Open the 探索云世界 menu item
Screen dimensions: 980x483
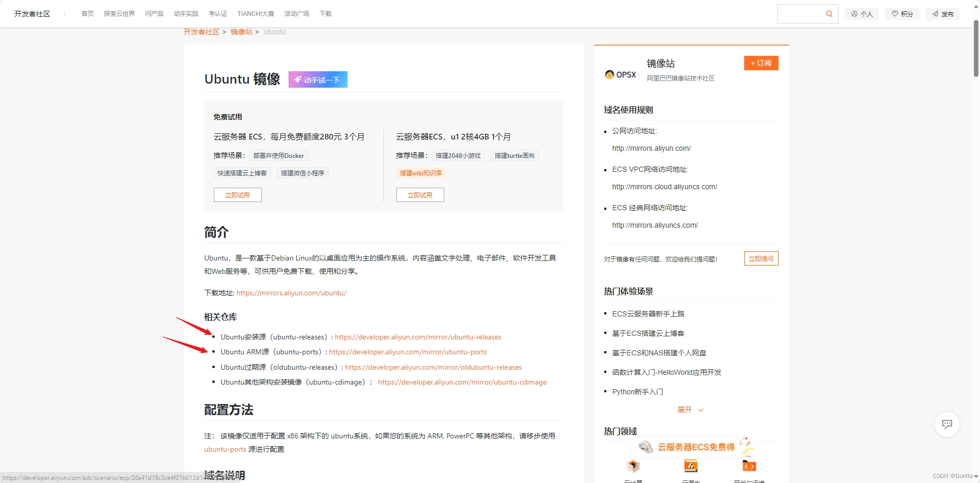[x=119, y=14]
